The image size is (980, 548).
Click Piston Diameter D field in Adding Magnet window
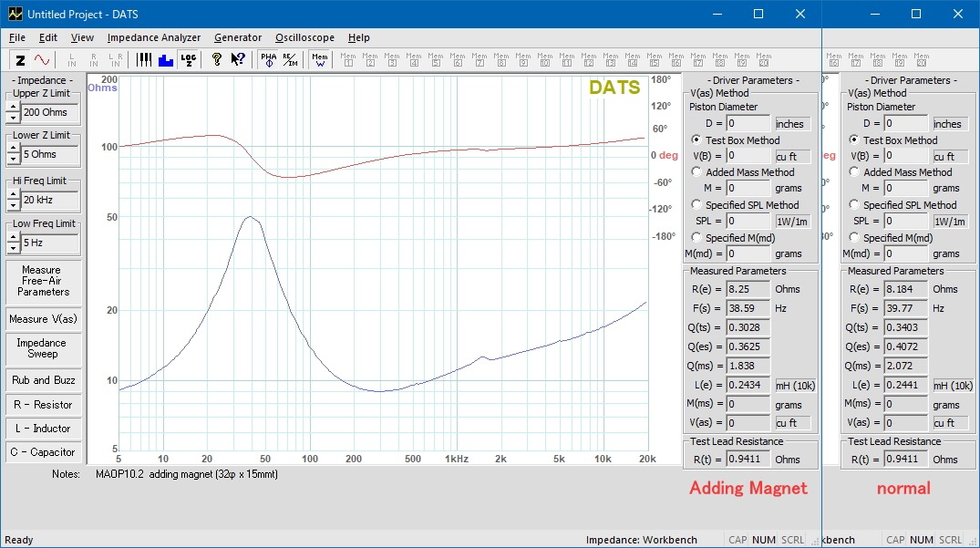748,124
